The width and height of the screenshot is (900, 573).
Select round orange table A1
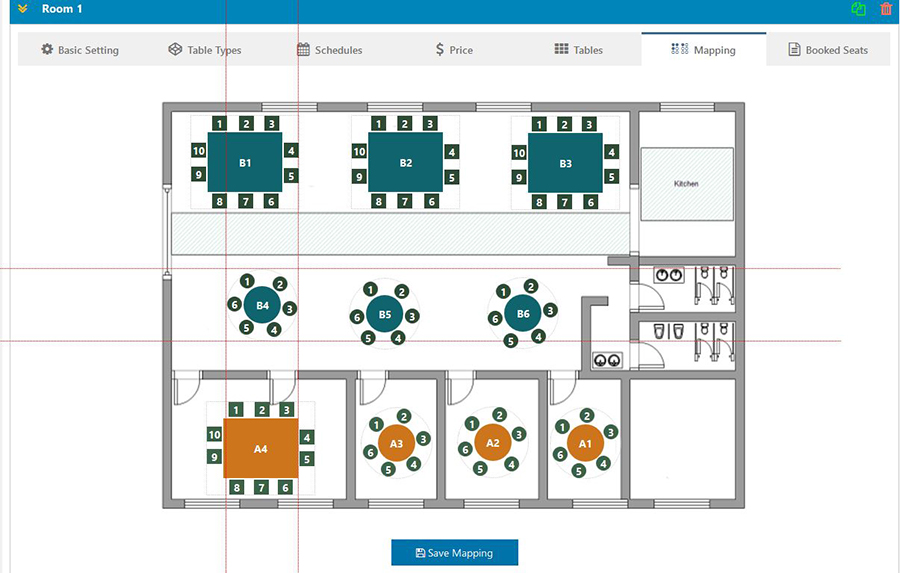pyautogui.click(x=585, y=443)
